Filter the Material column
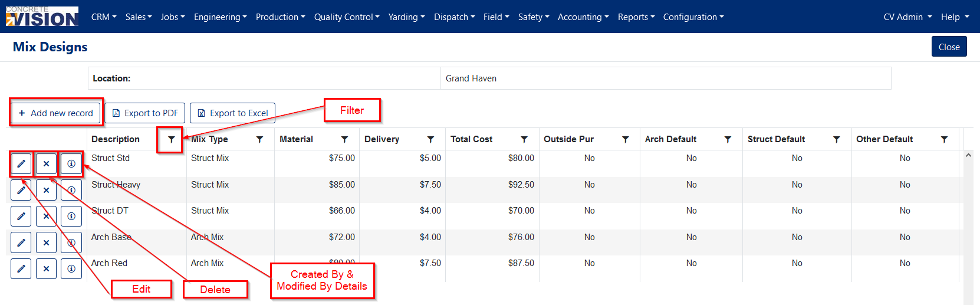The width and height of the screenshot is (980, 305). click(x=344, y=139)
